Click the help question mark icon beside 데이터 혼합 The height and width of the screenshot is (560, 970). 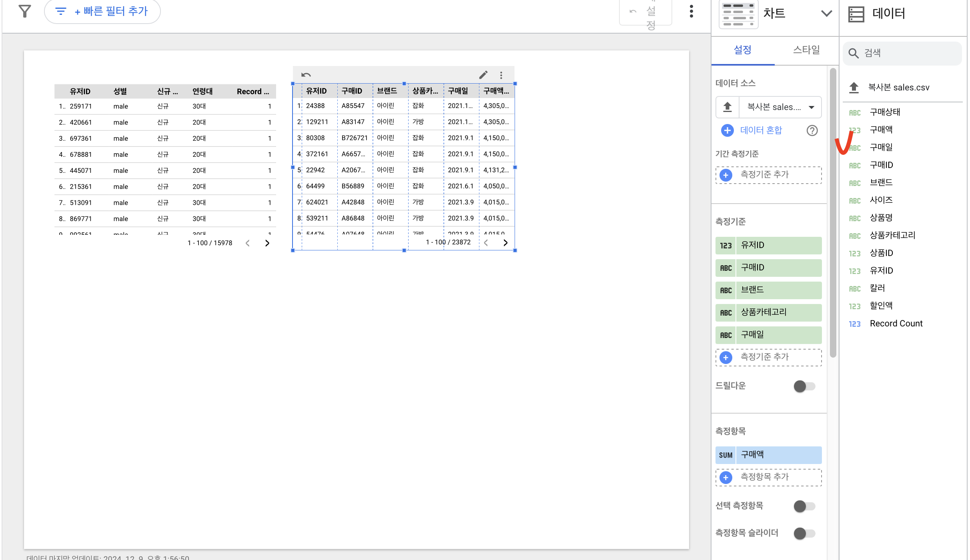point(812,130)
